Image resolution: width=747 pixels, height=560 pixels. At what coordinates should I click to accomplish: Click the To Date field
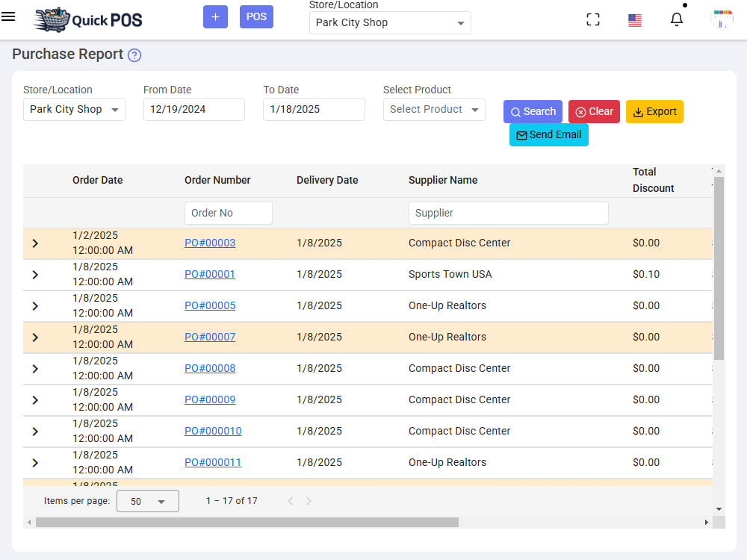coord(314,110)
